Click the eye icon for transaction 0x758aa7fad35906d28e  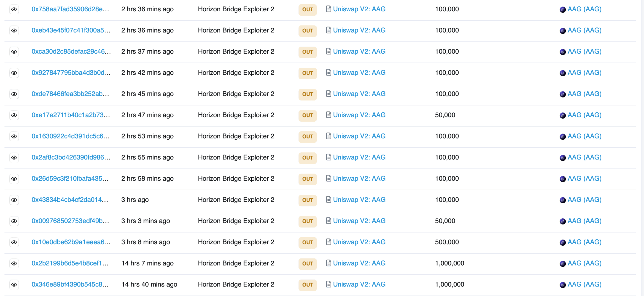pyautogui.click(x=14, y=9)
